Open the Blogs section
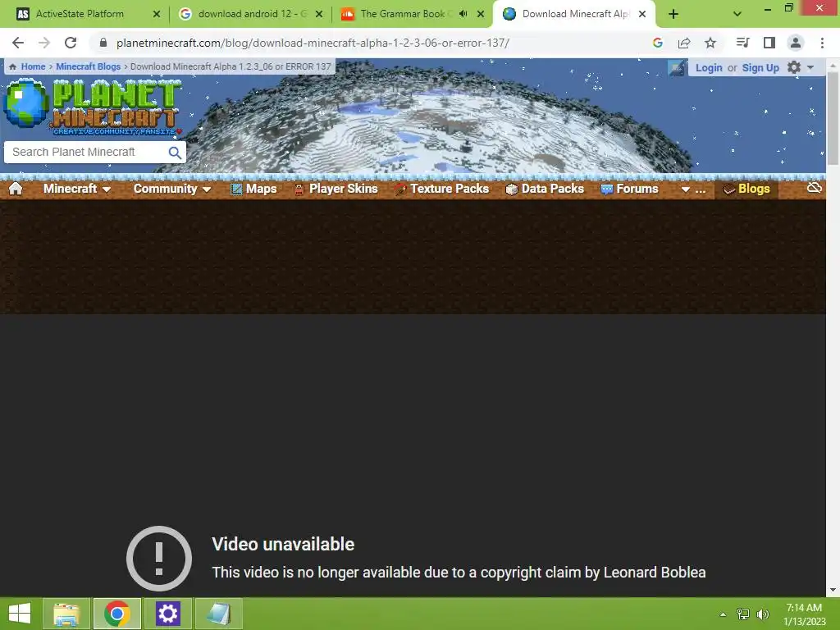This screenshot has height=630, width=840. click(x=746, y=189)
